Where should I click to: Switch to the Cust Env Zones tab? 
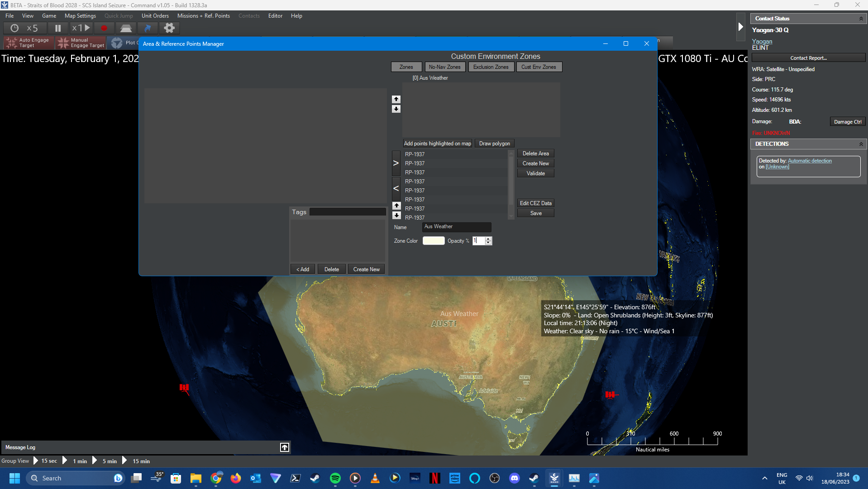539,67
